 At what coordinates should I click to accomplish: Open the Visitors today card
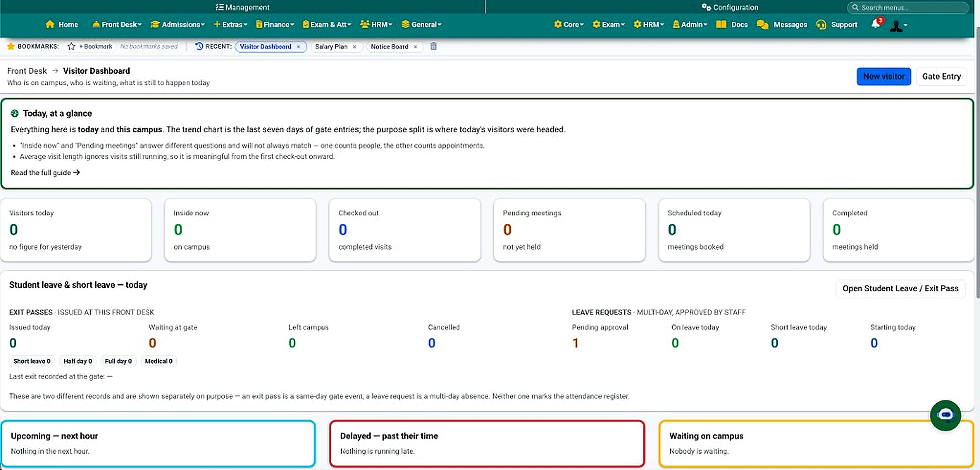click(76, 230)
